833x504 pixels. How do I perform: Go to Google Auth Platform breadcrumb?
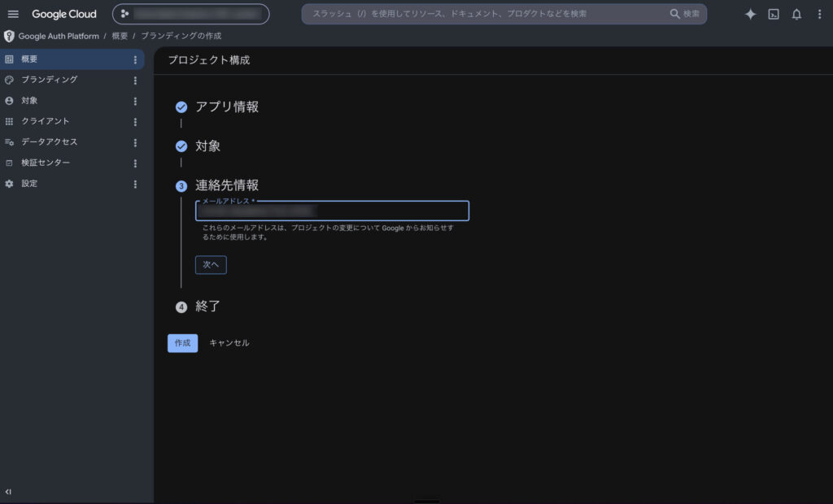click(x=59, y=36)
